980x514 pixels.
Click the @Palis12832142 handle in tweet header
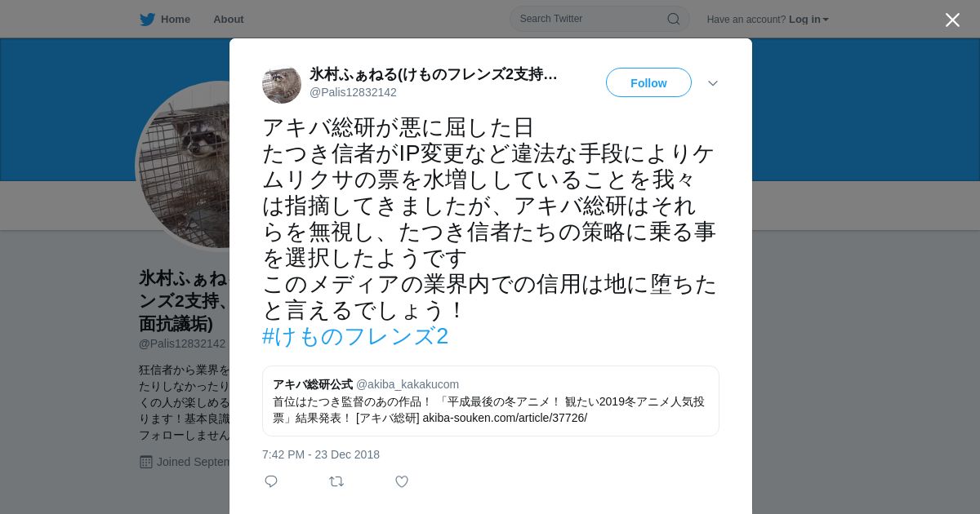[353, 92]
